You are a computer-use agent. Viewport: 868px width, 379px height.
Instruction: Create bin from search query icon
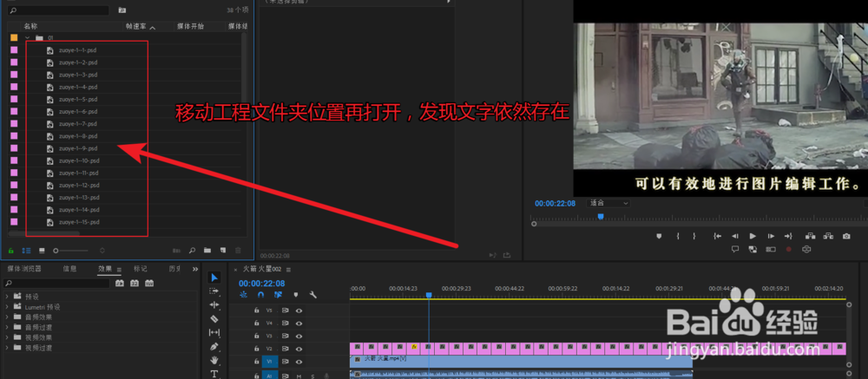122,10
